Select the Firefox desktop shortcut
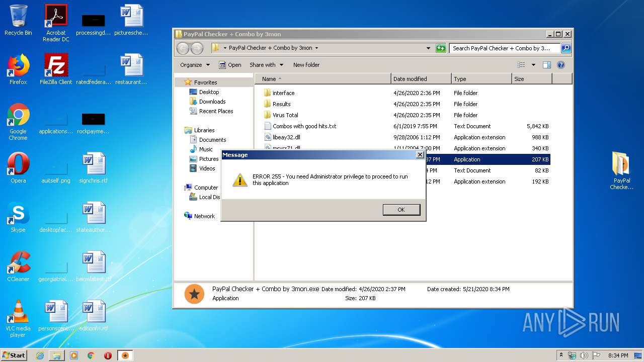The image size is (644, 362). 18,69
